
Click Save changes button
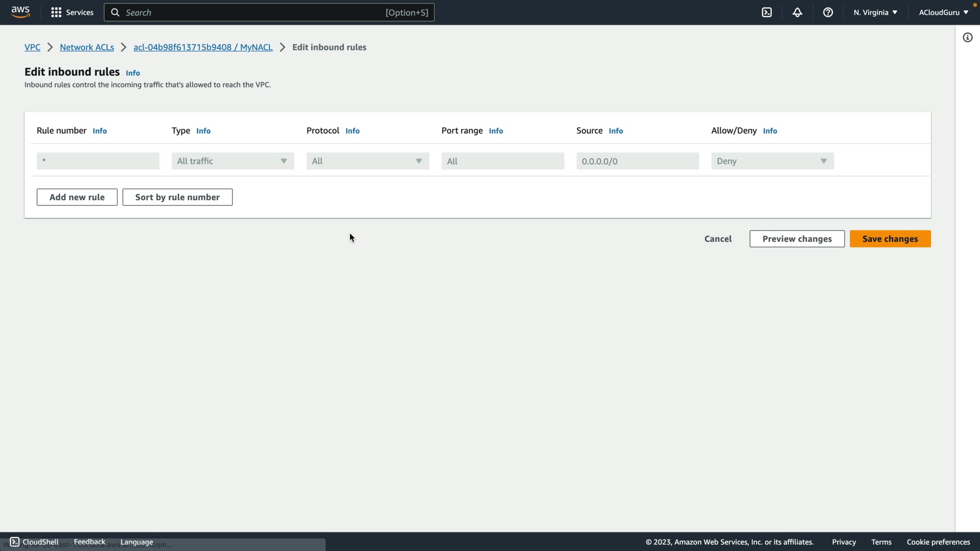click(890, 239)
